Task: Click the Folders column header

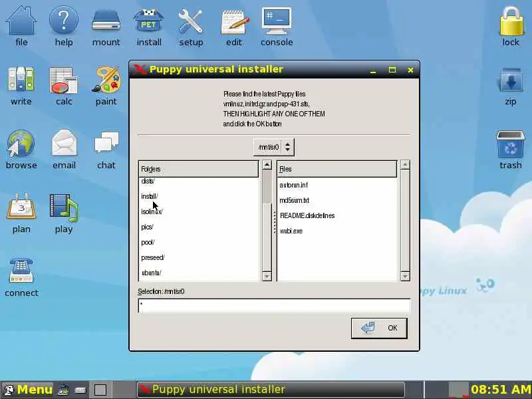Action: coord(198,169)
